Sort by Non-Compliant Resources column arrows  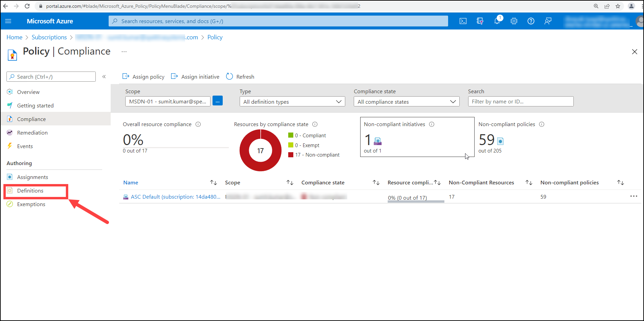(x=529, y=183)
